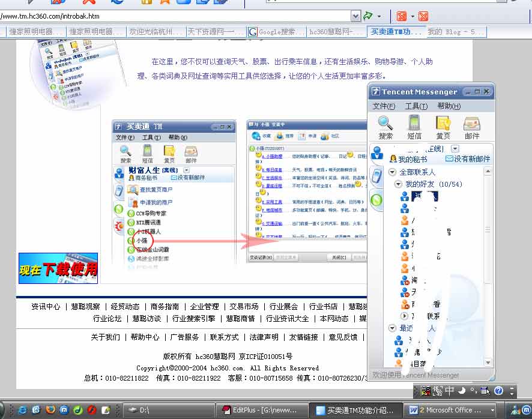Viewport: 532px width, 419px height.
Task: Toggle Chinese punctuation mode on the language bar
Action: [473, 391]
